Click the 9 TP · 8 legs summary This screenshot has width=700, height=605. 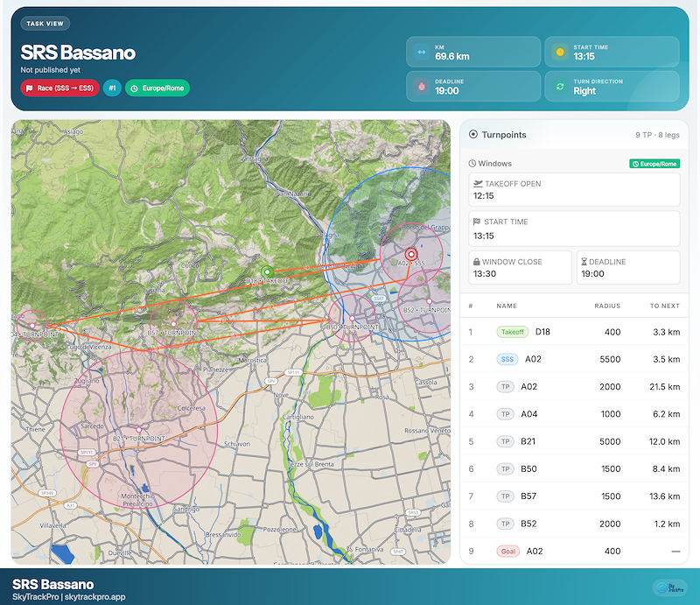pyautogui.click(x=657, y=135)
